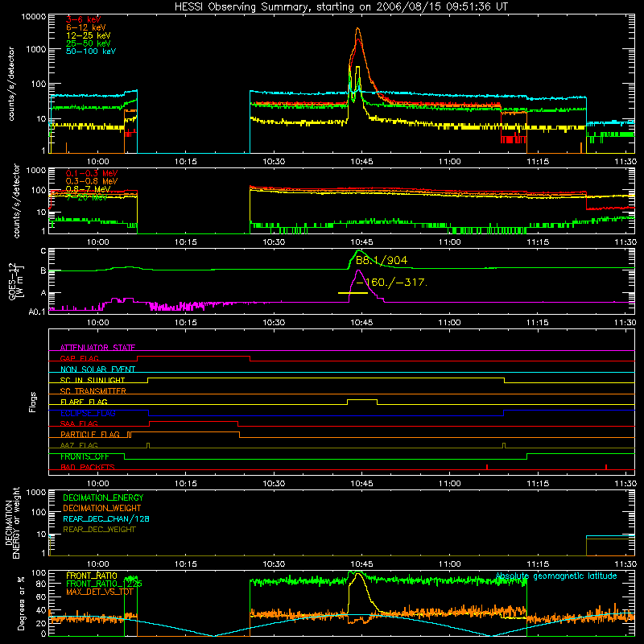Screen dimensions: 644x644
Task: Click the FRONT_RATIO_1225 legend label
Action: 104,584
